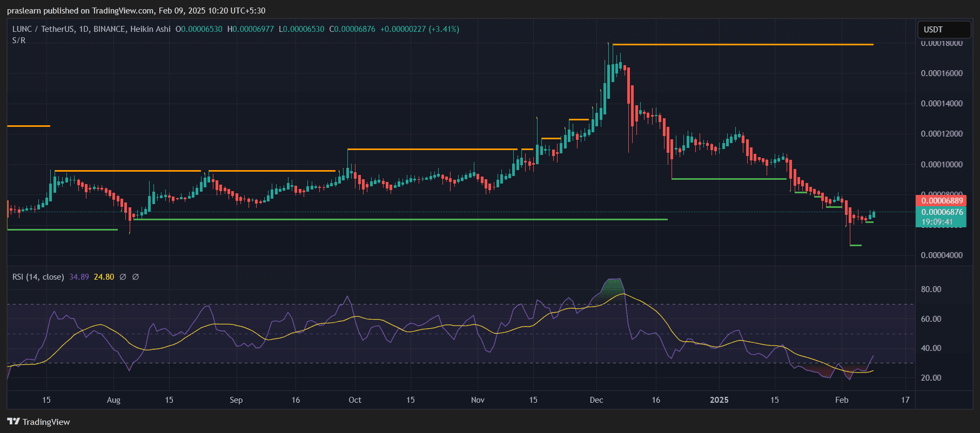980x433 pixels.
Task: Click the 0.00004000 price axis label
Action: [942, 255]
